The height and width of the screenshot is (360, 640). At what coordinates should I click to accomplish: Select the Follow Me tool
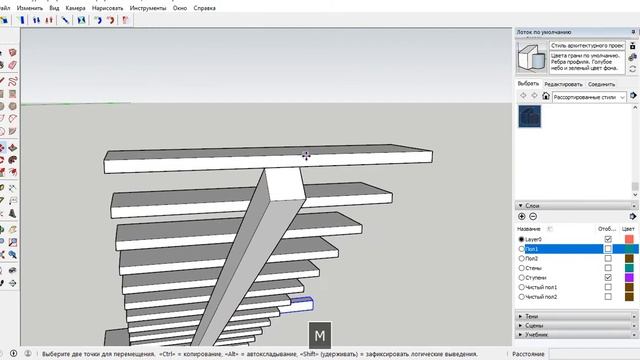tap(13, 160)
